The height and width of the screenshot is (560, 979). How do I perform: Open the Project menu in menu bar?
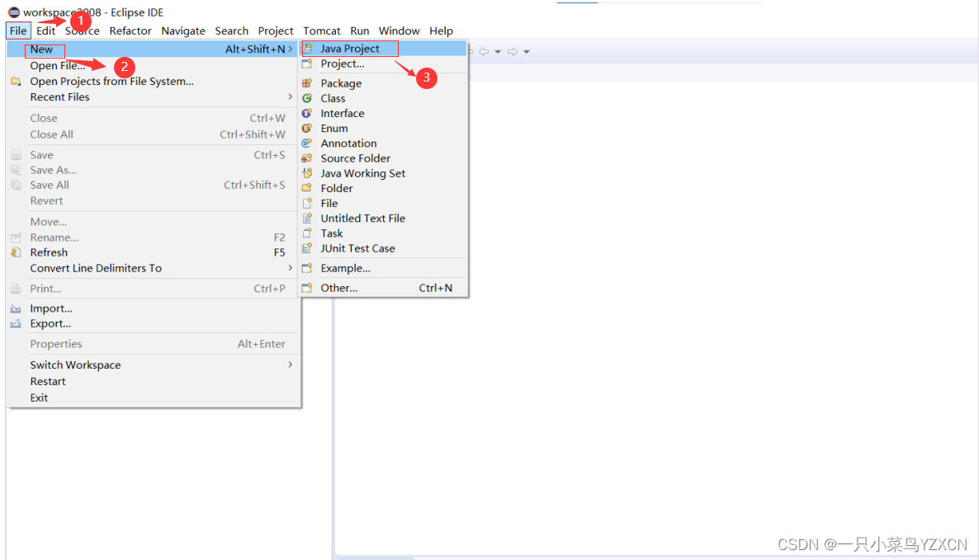pos(276,31)
